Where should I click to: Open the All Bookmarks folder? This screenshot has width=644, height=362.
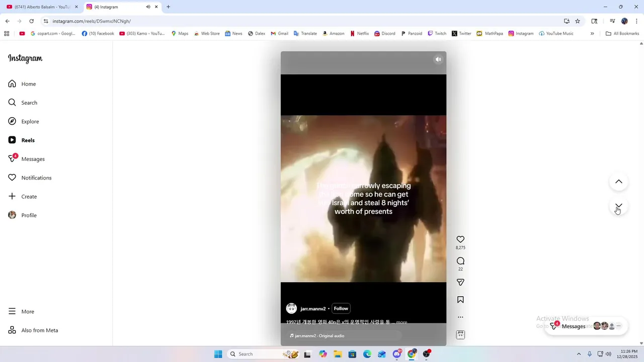pos(622,34)
